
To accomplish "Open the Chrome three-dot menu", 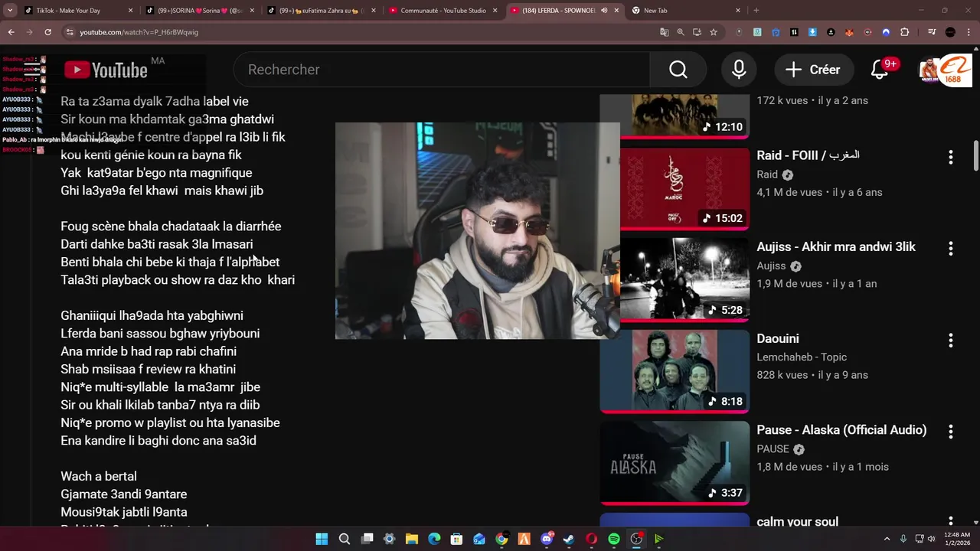I will pyautogui.click(x=969, y=32).
